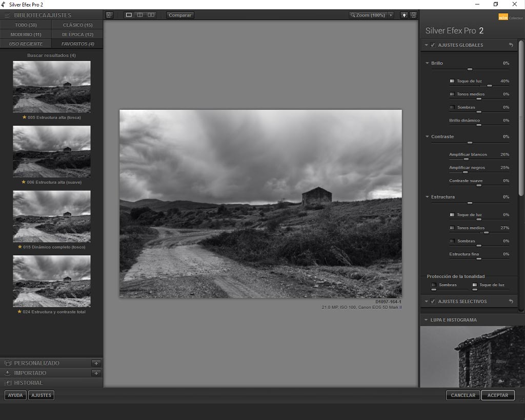Apply 005 Estructura alta (tosca) preset thumbnail

[x=52, y=87]
